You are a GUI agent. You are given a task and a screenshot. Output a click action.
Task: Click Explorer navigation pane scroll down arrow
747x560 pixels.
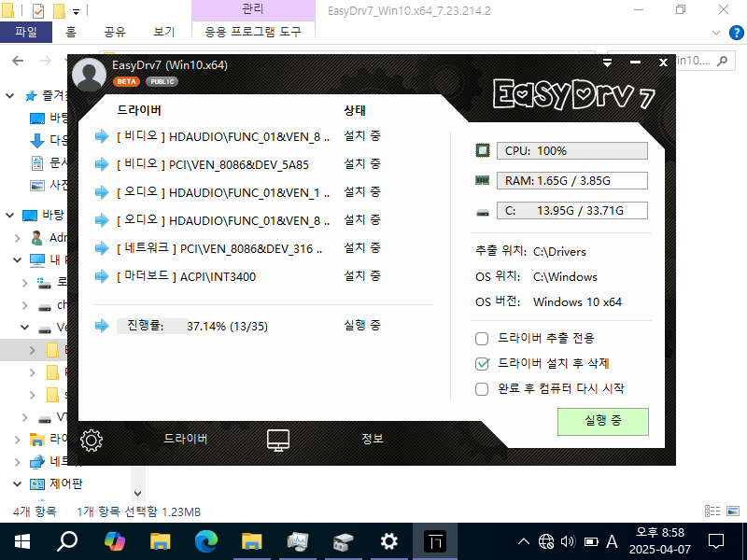[137, 494]
